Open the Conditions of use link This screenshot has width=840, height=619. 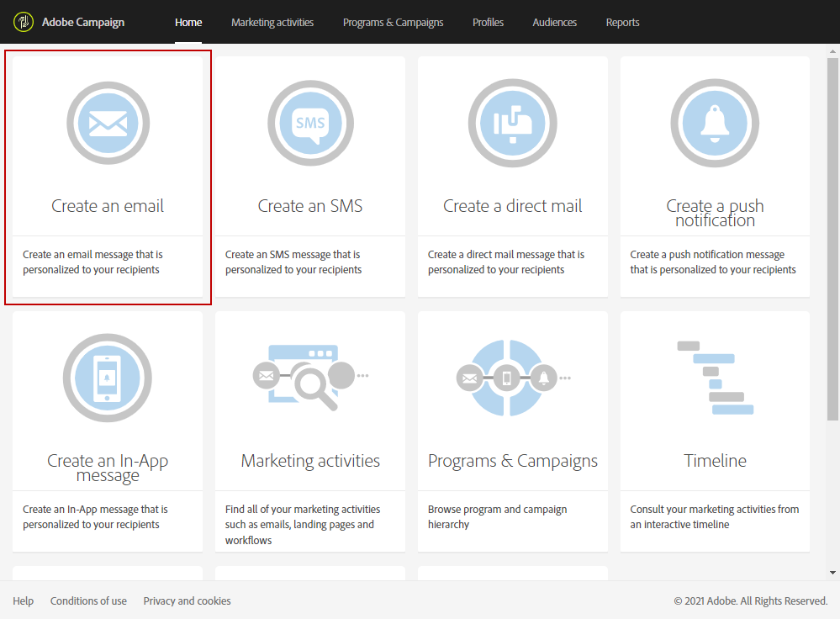[x=88, y=600]
